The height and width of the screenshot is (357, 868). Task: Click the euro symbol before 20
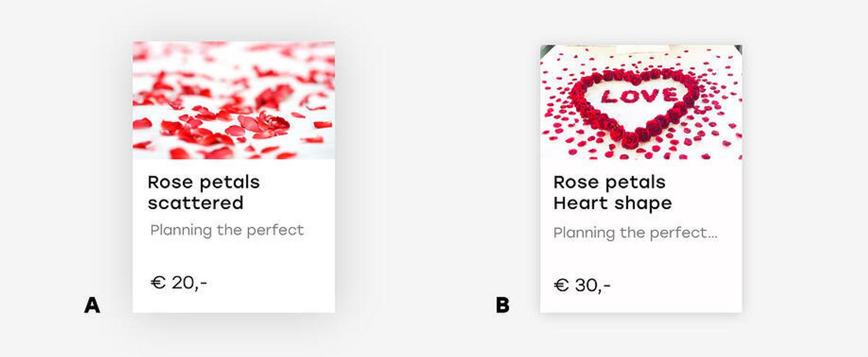click(158, 283)
